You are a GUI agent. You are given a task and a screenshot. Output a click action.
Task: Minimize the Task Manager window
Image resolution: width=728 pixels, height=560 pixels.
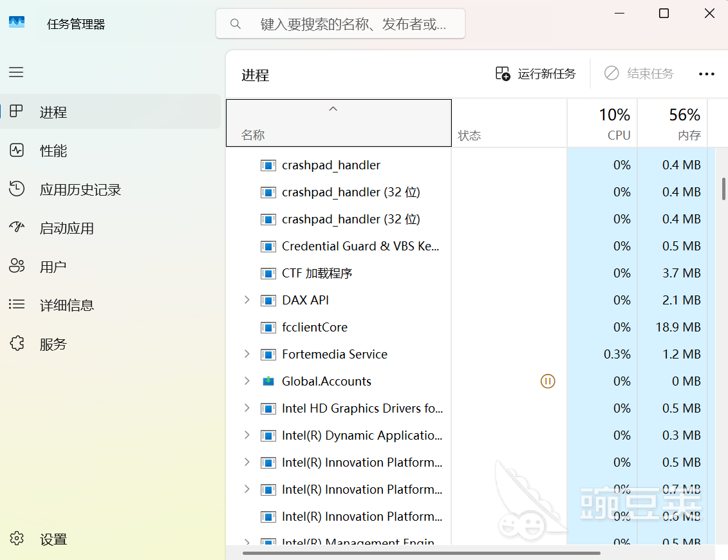[619, 14]
